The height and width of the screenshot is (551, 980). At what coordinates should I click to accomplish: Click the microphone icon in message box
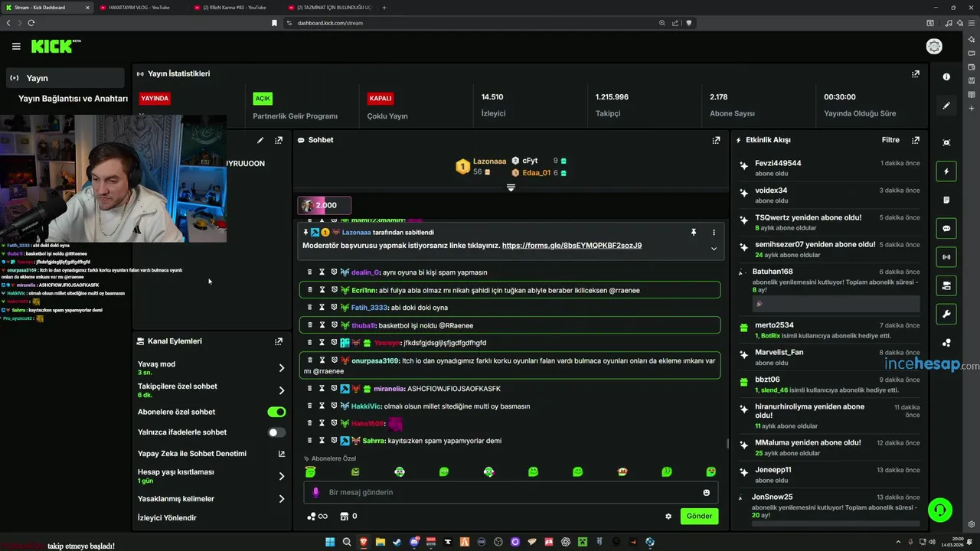(x=315, y=493)
